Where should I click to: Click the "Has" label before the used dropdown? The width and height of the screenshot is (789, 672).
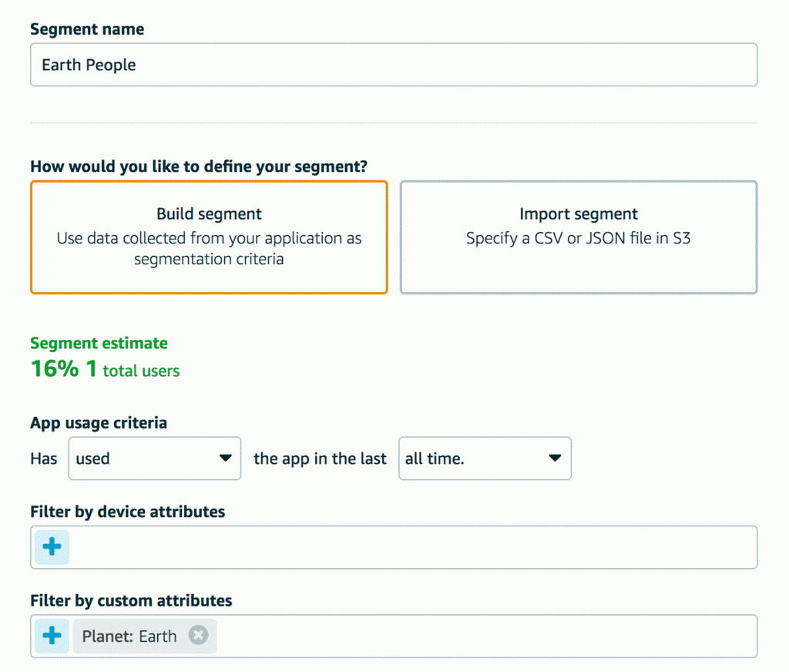[x=44, y=459]
